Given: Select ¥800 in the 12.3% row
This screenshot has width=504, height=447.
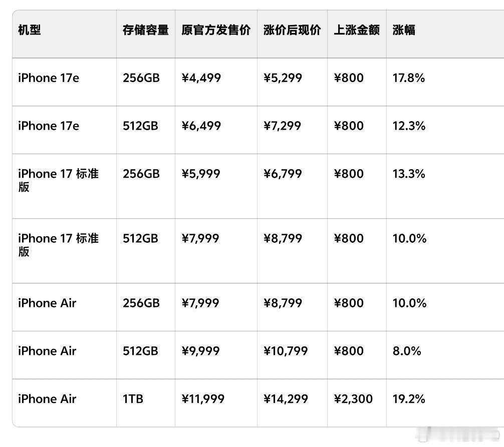Looking at the screenshot, I should [349, 126].
